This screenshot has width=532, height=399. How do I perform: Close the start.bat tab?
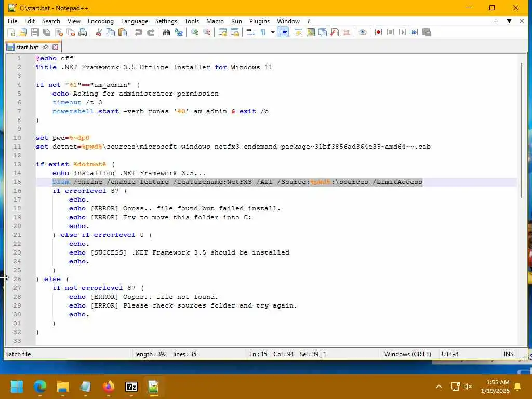tap(55, 47)
